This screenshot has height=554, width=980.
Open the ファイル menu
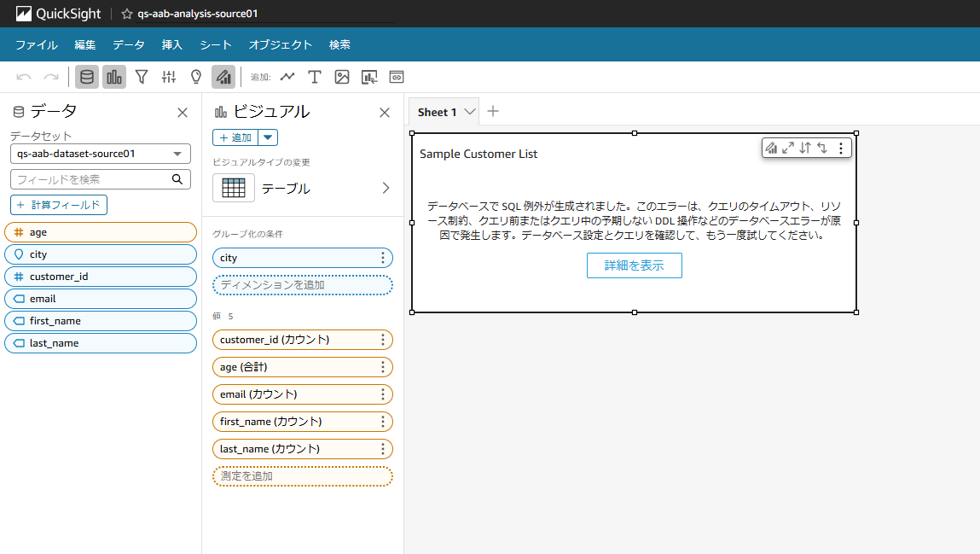click(36, 44)
